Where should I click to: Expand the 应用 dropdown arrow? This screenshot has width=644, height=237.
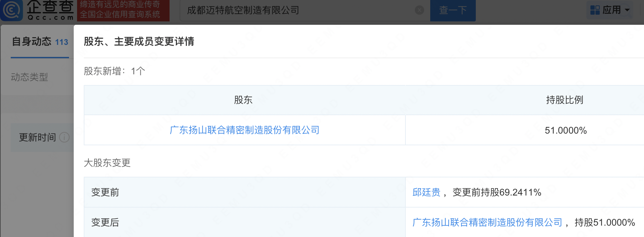click(x=627, y=10)
